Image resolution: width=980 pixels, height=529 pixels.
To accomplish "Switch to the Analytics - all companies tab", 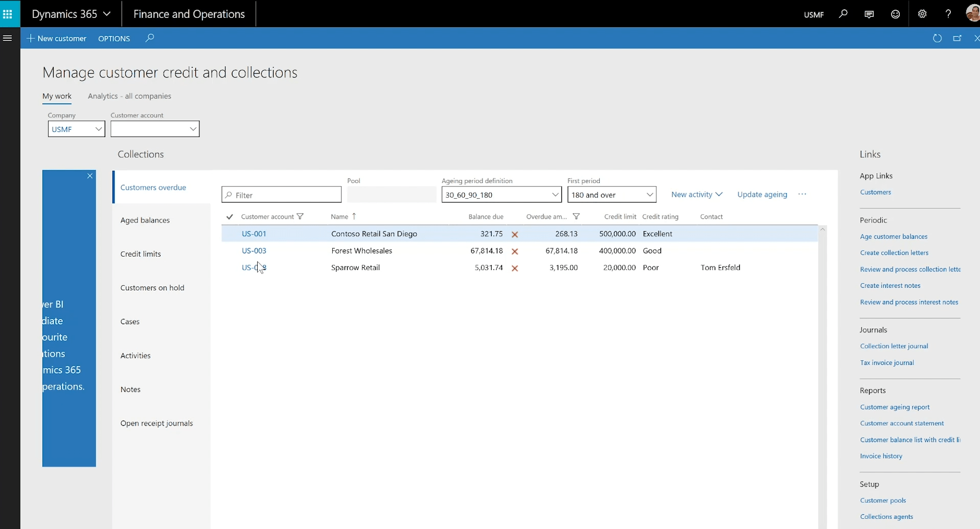I will tap(129, 96).
